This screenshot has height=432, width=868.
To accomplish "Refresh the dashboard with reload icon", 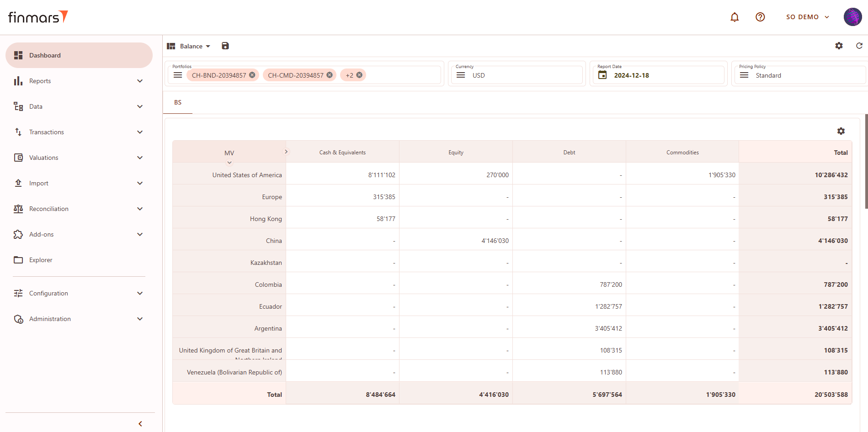I will click(859, 46).
